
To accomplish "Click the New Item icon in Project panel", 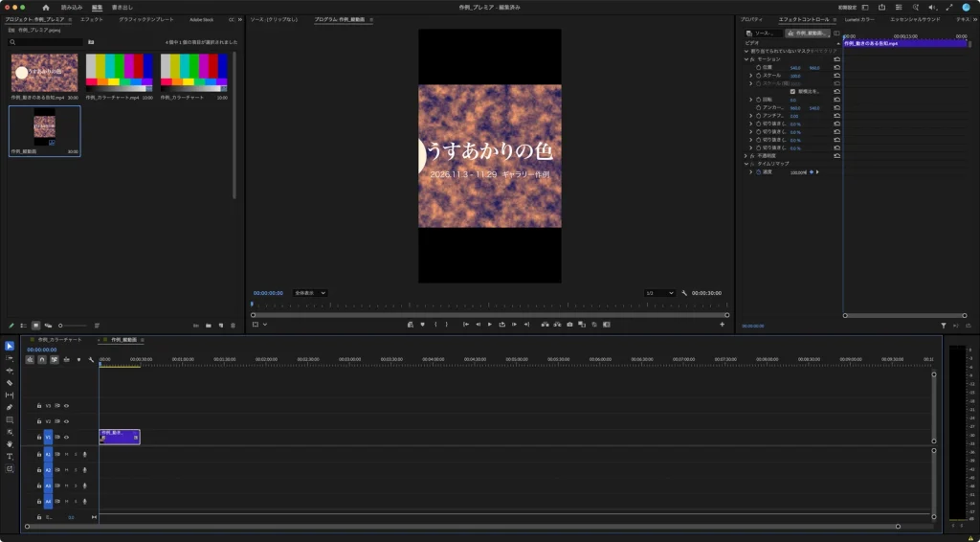I will (x=221, y=326).
